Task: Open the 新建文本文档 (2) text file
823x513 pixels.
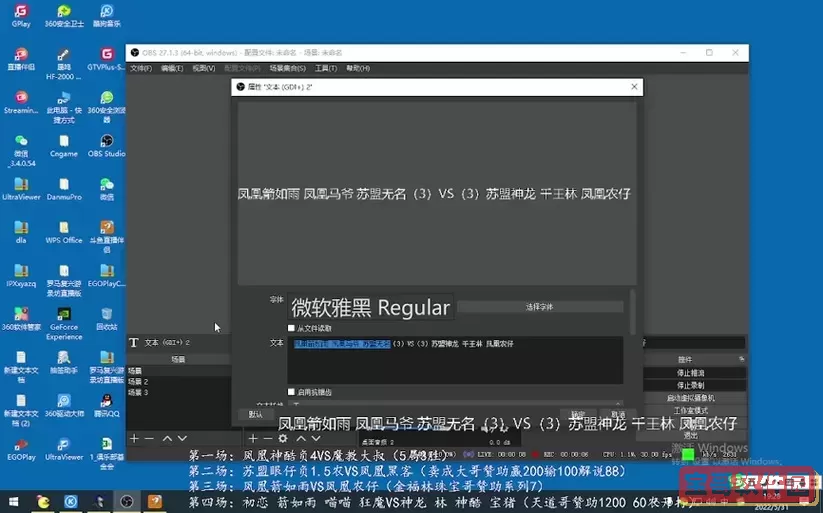Action: (x=21, y=410)
